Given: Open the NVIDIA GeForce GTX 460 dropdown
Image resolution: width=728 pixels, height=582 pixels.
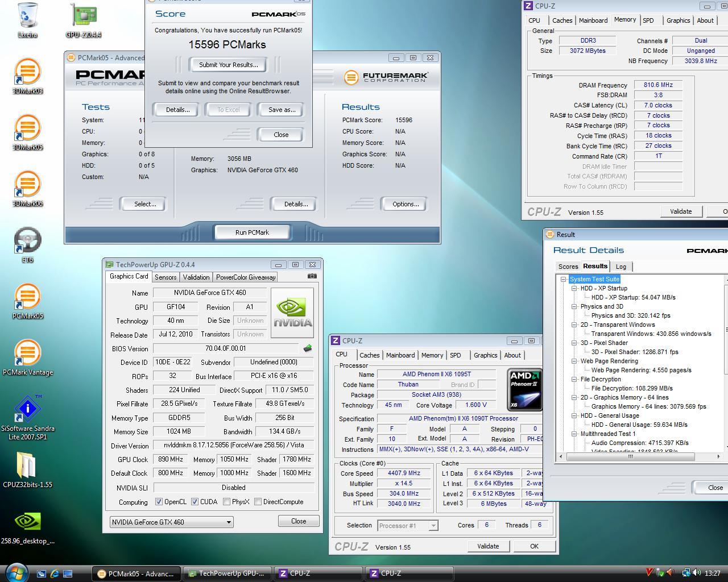Looking at the screenshot, I should [171, 522].
